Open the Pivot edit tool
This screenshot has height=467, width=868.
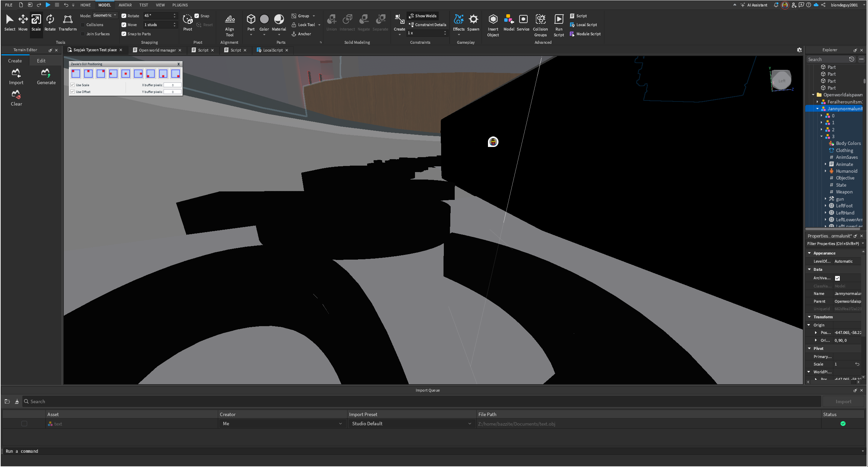pos(188,22)
